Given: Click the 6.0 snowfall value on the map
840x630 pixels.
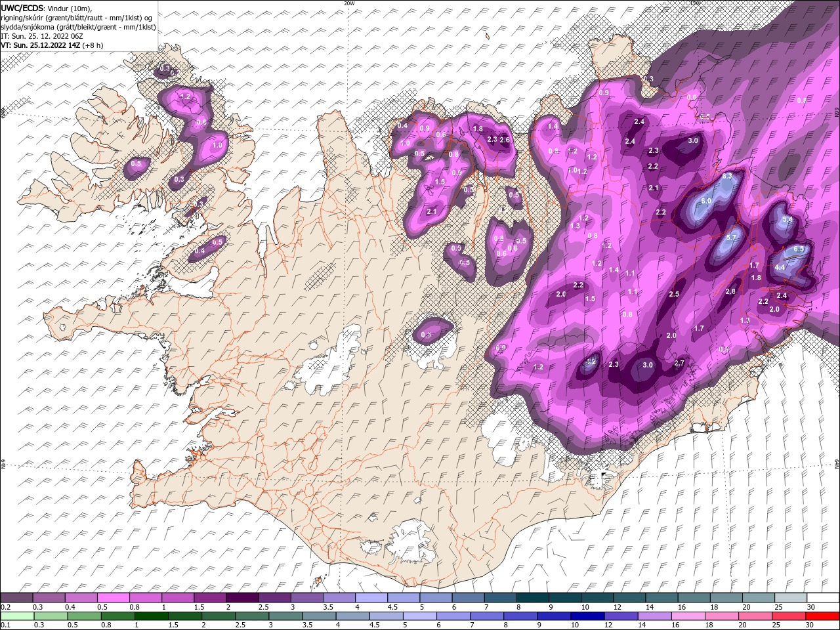Looking at the screenshot, I should (706, 201).
